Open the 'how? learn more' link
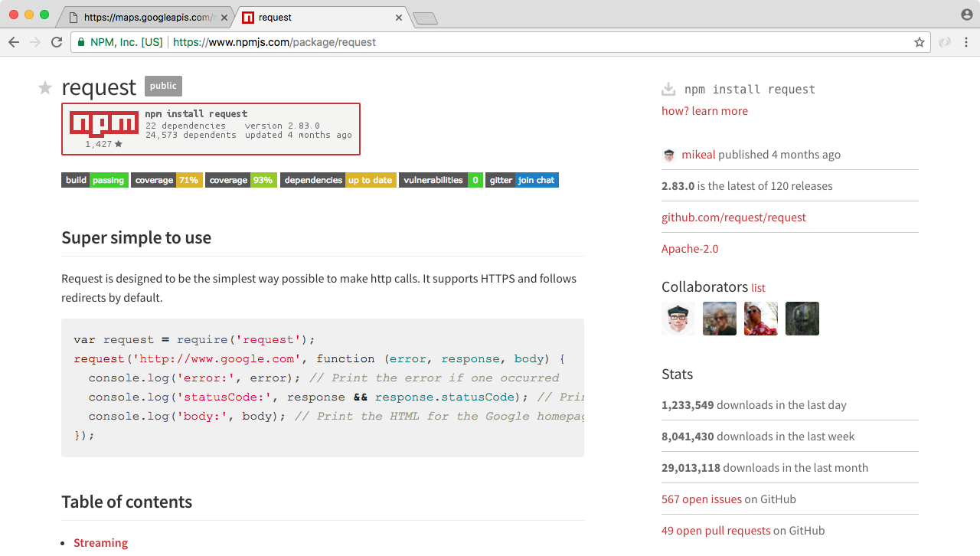Screen dimensions: 980x556 (x=704, y=111)
